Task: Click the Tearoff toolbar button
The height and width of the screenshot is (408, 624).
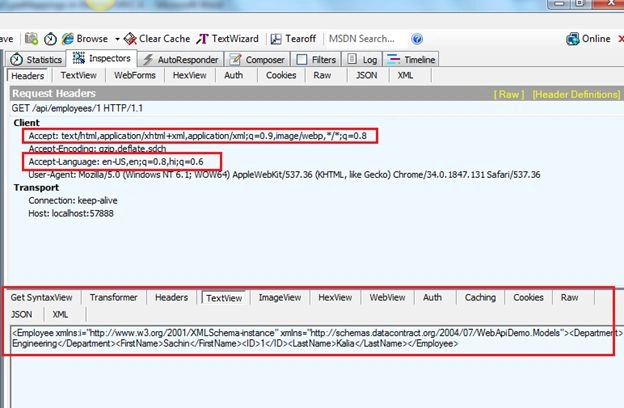Action: coord(293,39)
